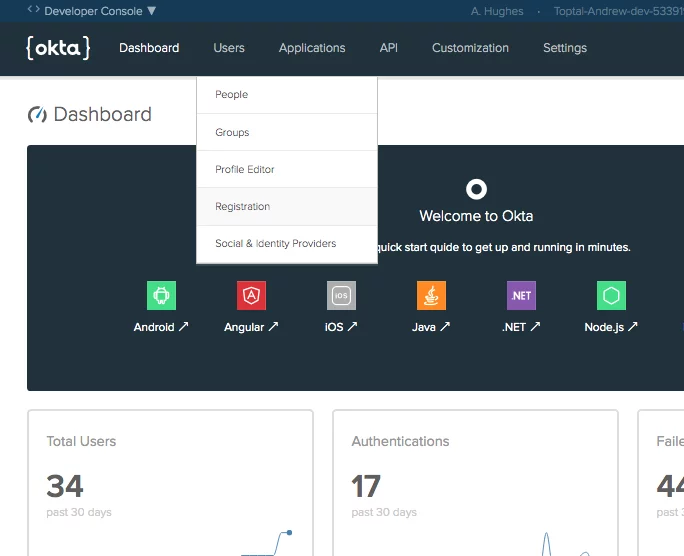Click the dashboard gauge icon beside title
The image size is (684, 556).
[x=37, y=115]
